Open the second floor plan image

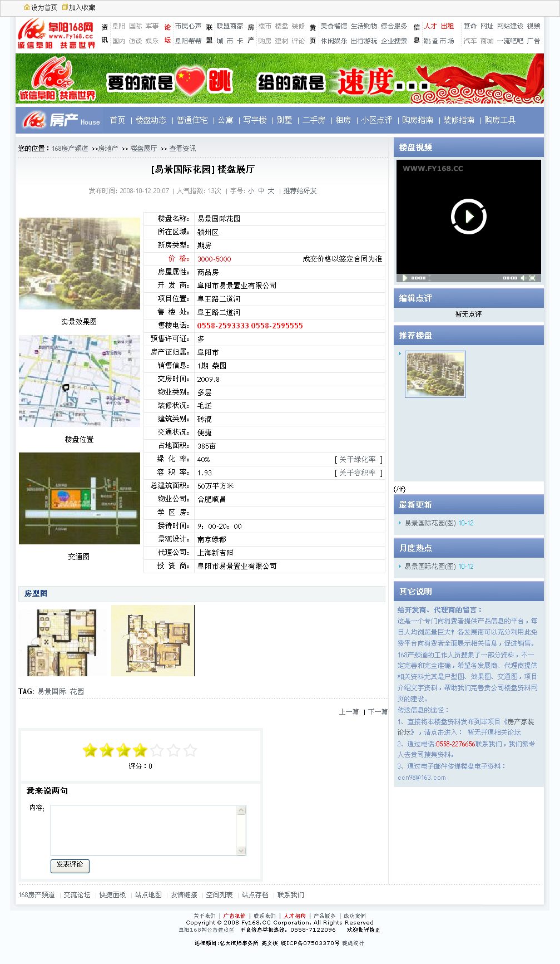tap(153, 641)
